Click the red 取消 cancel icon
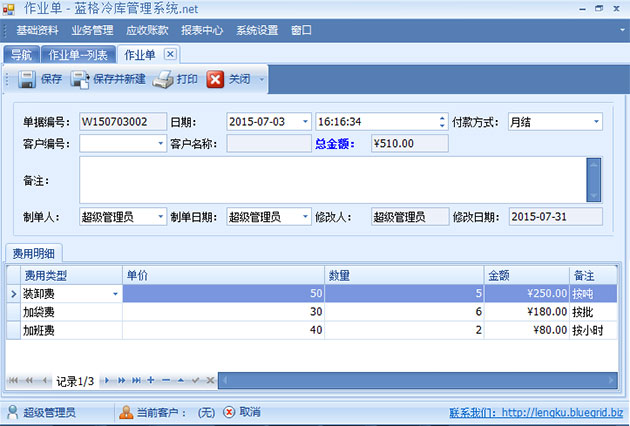This screenshot has height=426, width=630. [x=229, y=412]
